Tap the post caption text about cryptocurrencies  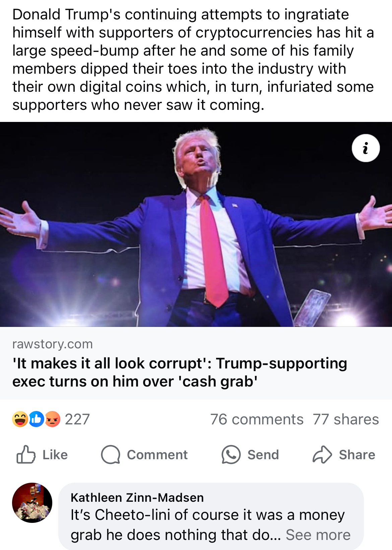pyautogui.click(x=193, y=60)
